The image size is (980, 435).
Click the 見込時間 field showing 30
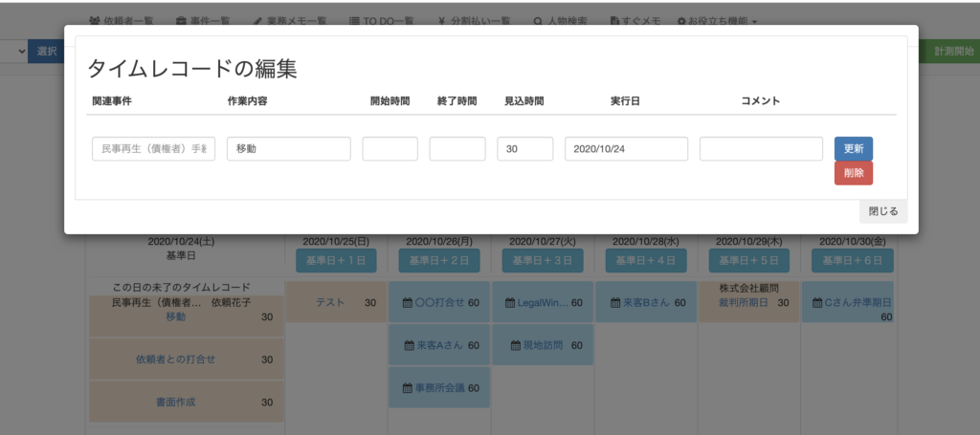pyautogui.click(x=524, y=149)
